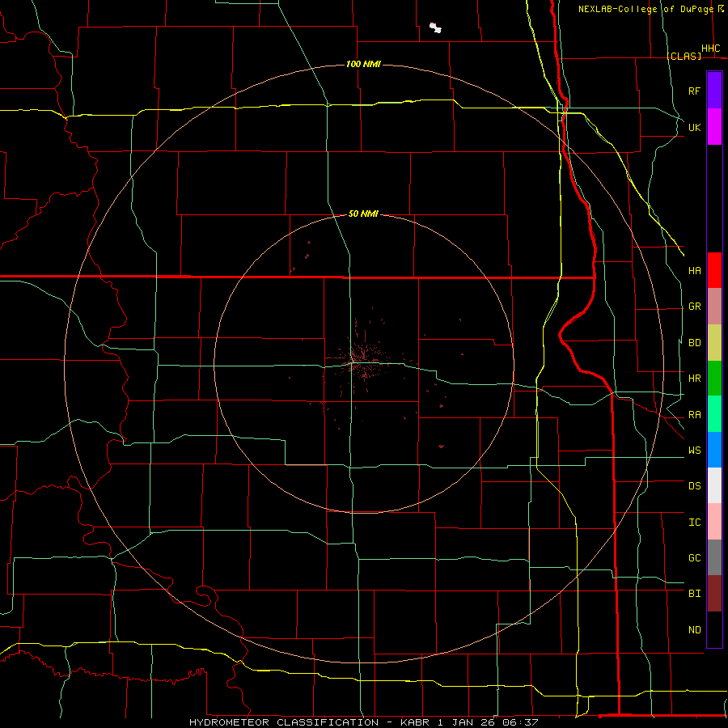Click the RA light green swatch
Image resolution: width=728 pixels, height=728 pixels.
coord(714,414)
